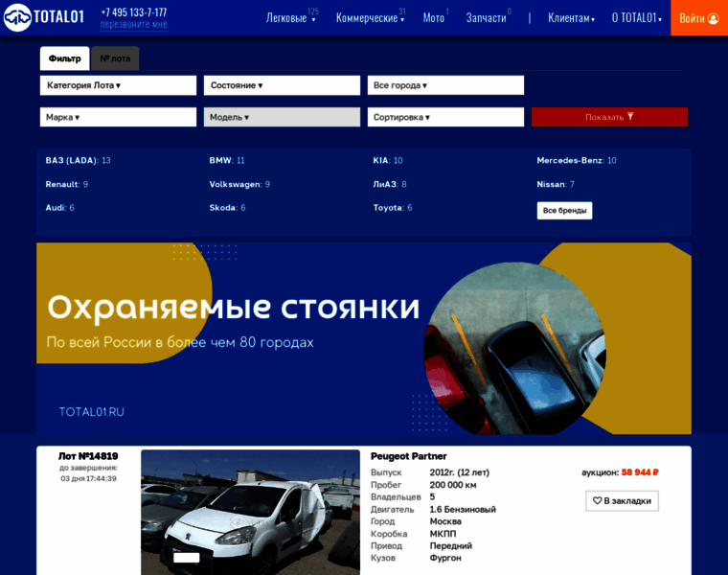Viewport: 728px width, 575px height.
Task: Click the Лот №14819 heading
Action: (x=88, y=456)
